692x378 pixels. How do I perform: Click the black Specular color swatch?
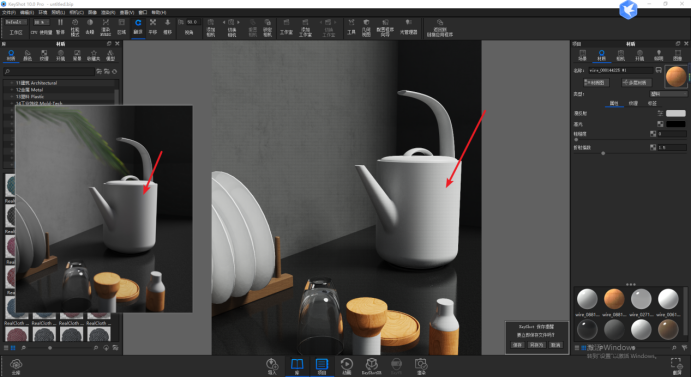676,124
